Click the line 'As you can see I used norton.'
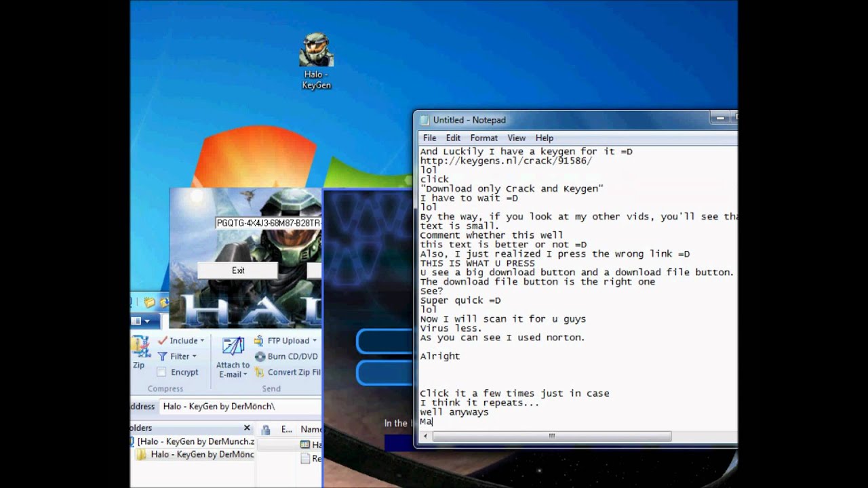Image resolution: width=868 pixels, height=488 pixels. click(502, 338)
